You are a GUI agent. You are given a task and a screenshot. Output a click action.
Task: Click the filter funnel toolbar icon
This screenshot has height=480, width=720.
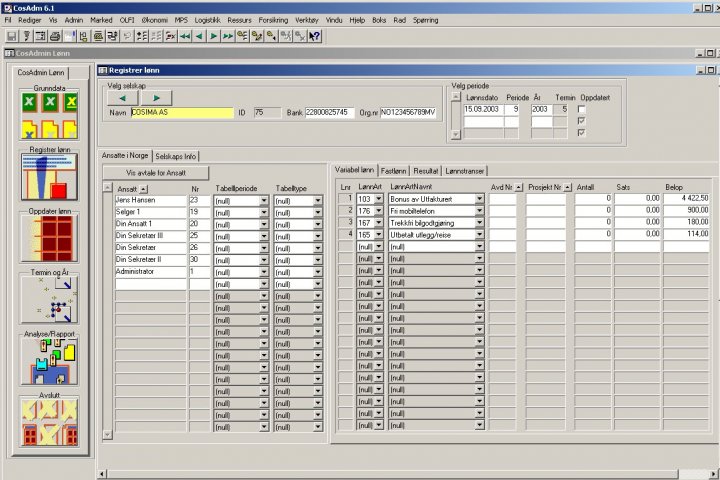[x=26, y=36]
